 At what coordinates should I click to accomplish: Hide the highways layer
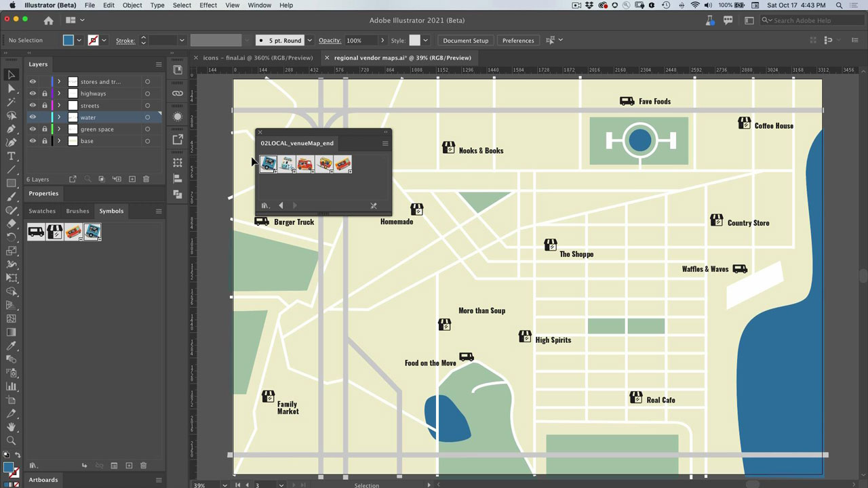pyautogui.click(x=33, y=94)
